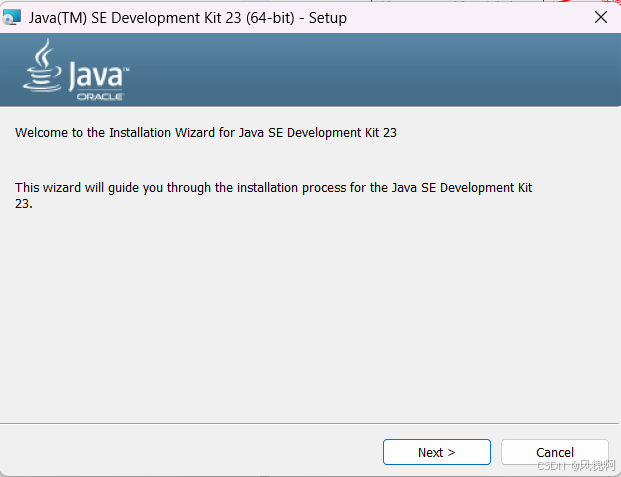Click the Java Oracle logo banner
621x477 pixels.
point(76,70)
